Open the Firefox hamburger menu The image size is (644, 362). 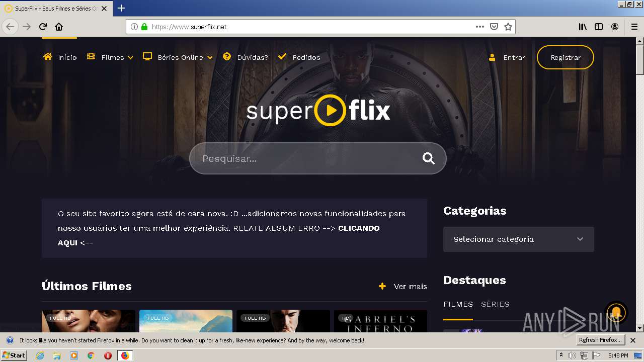click(634, 27)
